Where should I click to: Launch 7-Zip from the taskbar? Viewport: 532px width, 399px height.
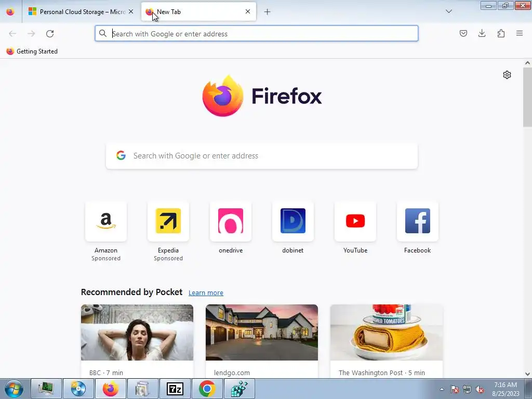pos(175,389)
